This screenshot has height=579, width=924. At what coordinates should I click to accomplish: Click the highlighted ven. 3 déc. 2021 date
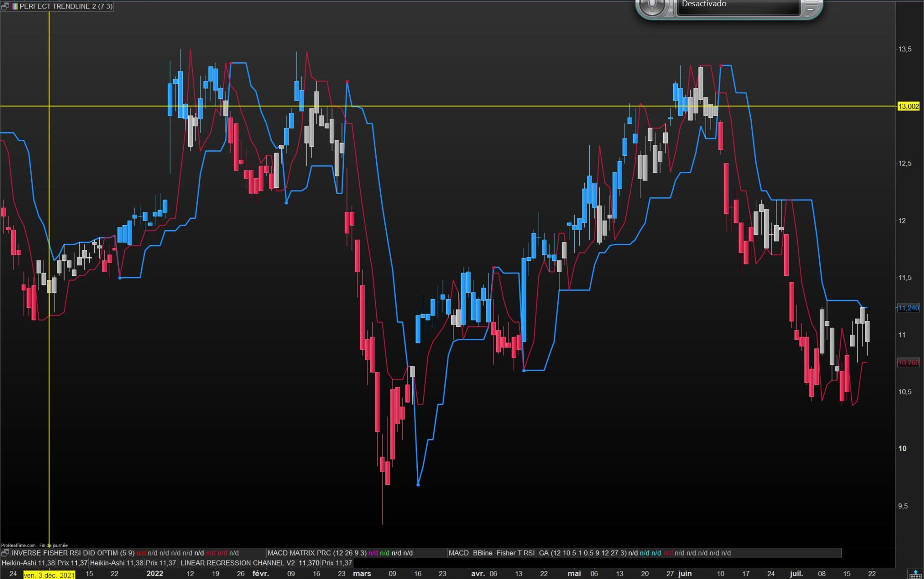49,574
